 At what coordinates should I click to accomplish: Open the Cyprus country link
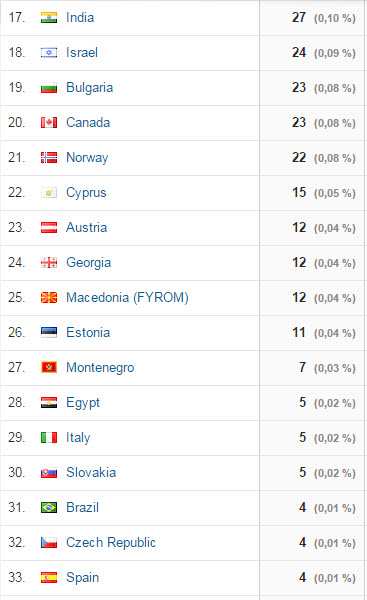86,192
